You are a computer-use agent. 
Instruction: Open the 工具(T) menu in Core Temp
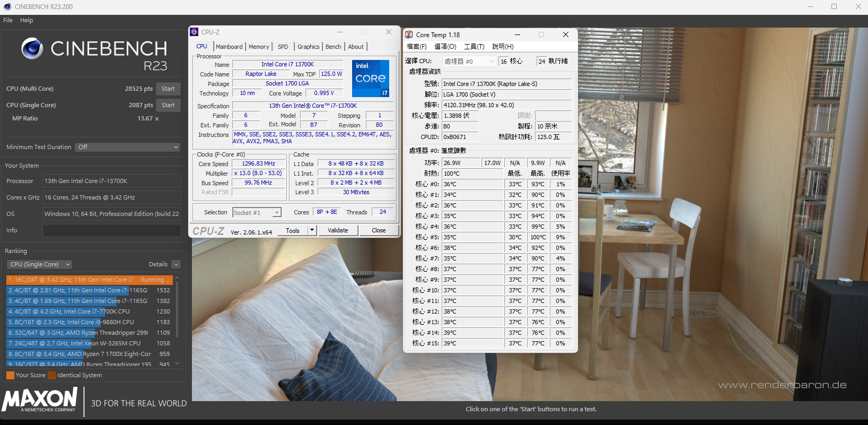(x=474, y=47)
